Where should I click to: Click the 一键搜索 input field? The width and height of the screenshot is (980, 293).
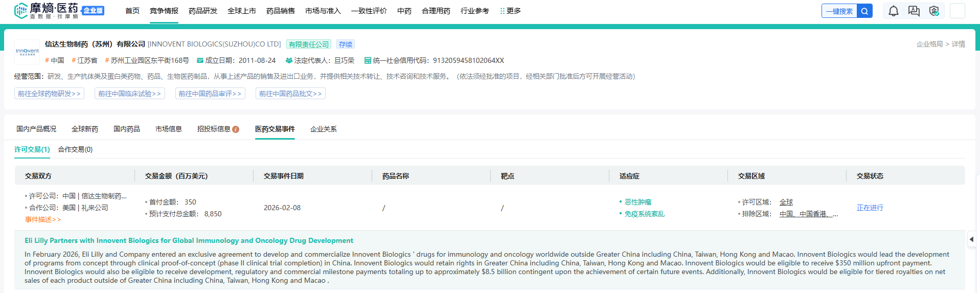pos(839,11)
